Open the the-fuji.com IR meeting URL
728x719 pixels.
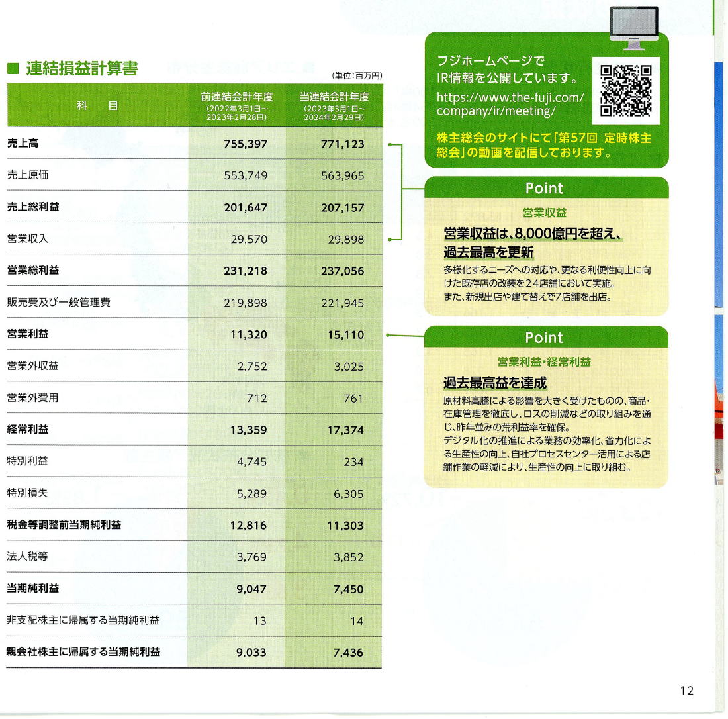point(510,104)
